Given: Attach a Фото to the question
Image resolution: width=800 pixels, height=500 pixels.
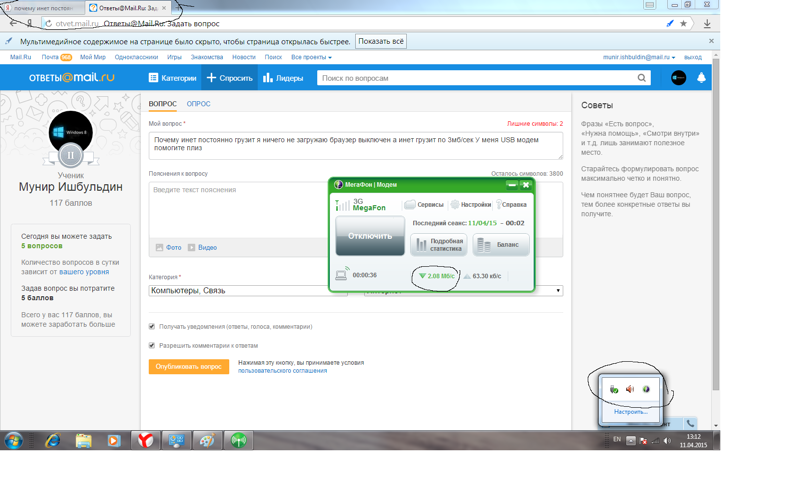Looking at the screenshot, I should coord(168,247).
